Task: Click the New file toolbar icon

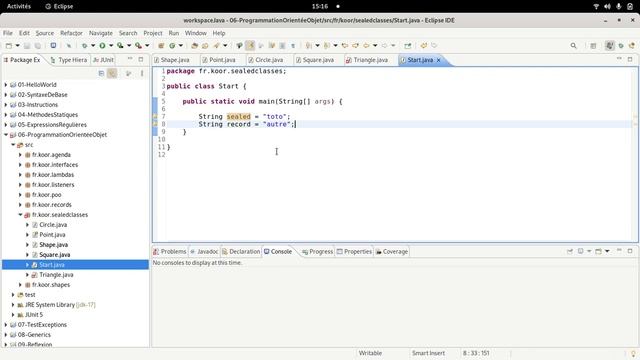Action: pos(9,46)
